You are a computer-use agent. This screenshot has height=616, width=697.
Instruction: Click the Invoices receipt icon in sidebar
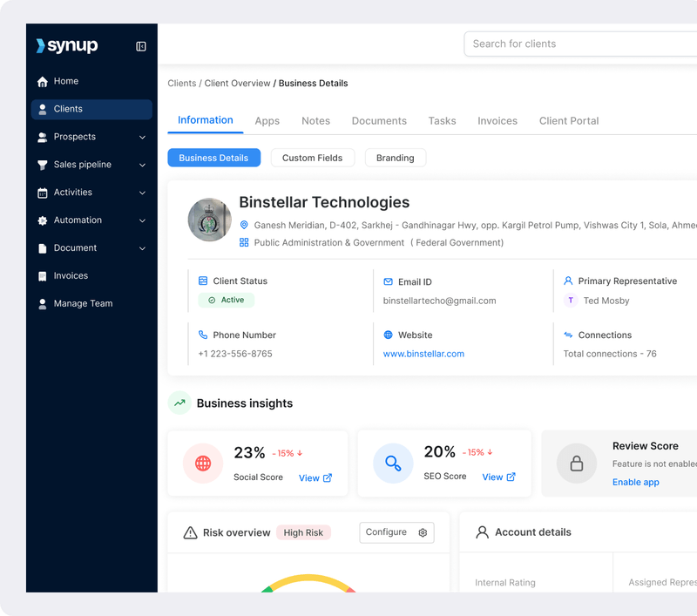[x=42, y=276]
